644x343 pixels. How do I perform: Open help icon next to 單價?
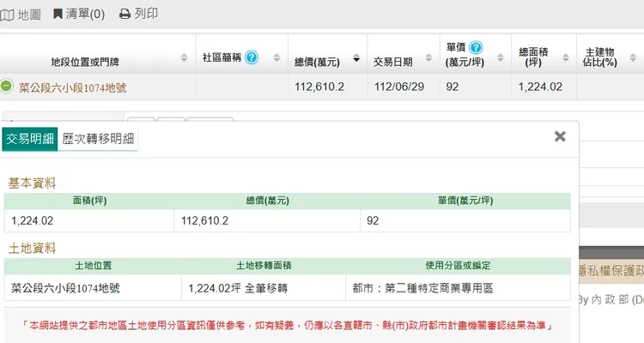(476, 48)
